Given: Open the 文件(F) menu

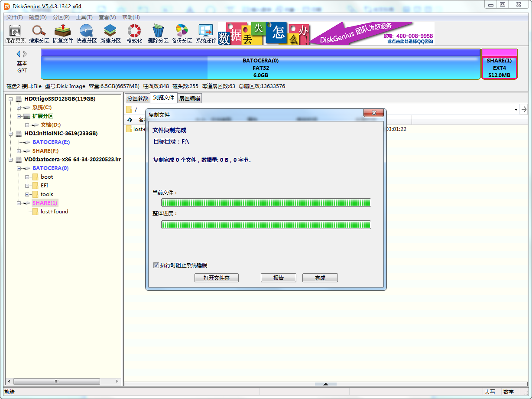Looking at the screenshot, I should tap(15, 17).
